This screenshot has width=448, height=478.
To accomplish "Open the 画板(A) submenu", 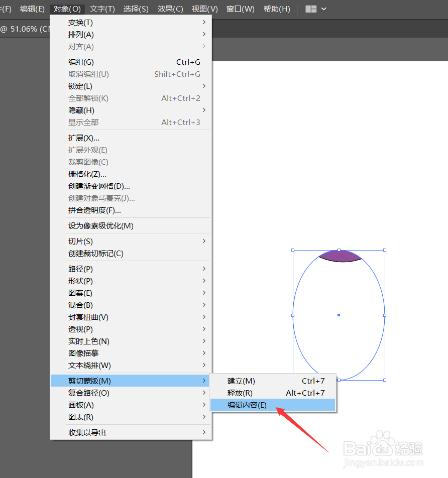I will pos(131,405).
